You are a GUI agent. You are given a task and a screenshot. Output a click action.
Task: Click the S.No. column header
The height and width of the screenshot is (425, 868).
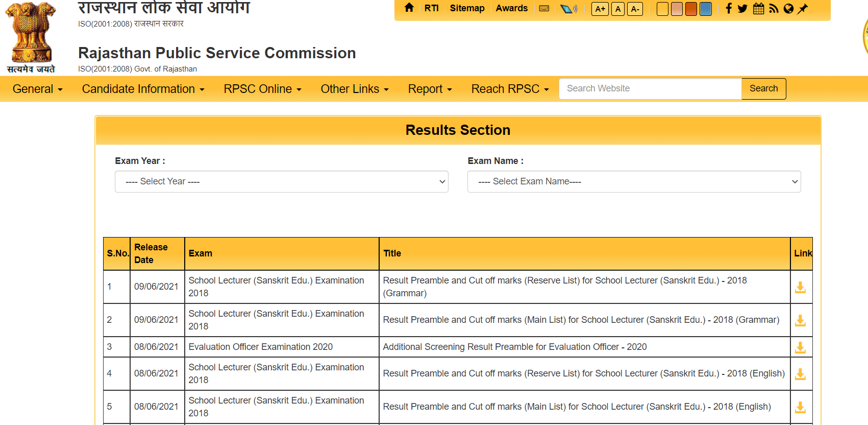pos(118,253)
